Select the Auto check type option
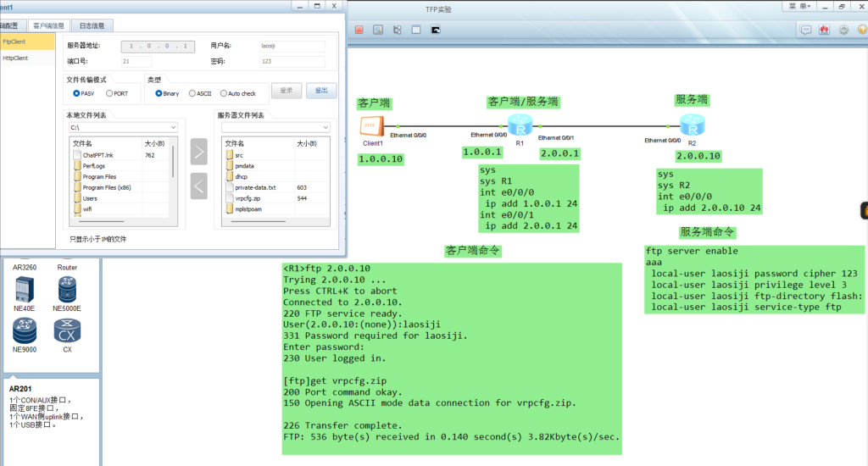Image resolution: width=868 pixels, height=466 pixels. click(x=224, y=93)
